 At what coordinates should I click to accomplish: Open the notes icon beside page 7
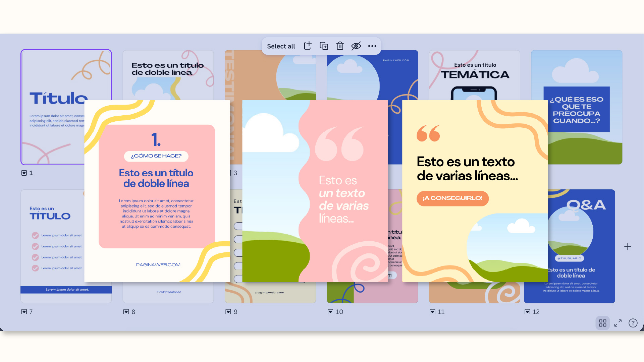pos(24,312)
